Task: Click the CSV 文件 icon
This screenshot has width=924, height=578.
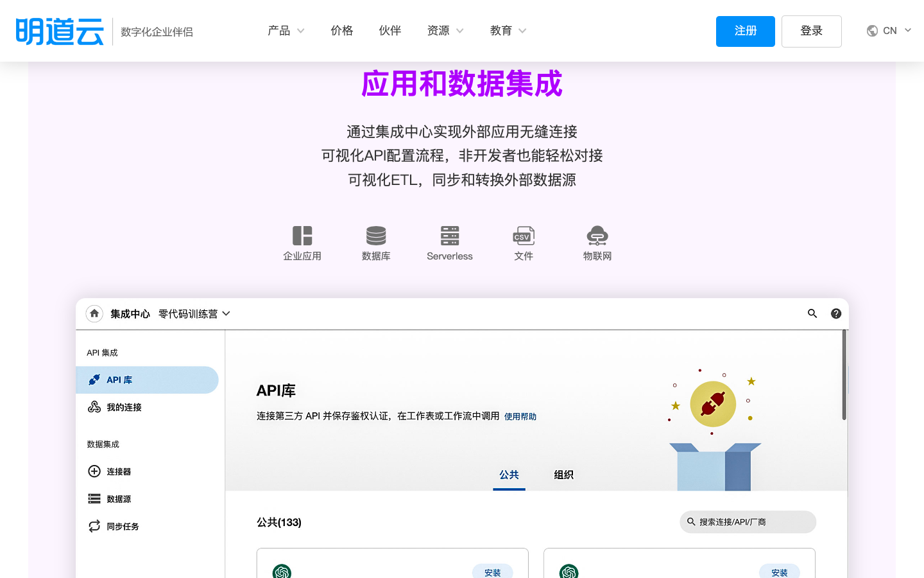Action: (524, 236)
